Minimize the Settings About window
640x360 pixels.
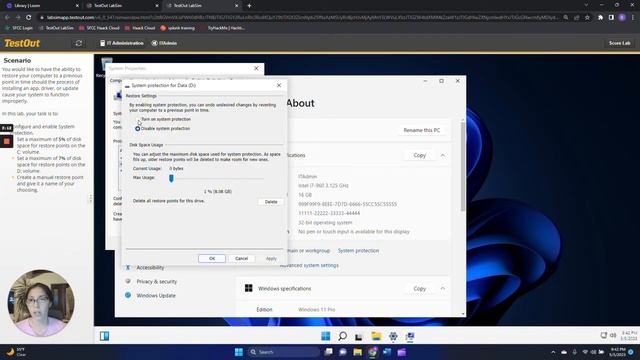(x=425, y=81)
